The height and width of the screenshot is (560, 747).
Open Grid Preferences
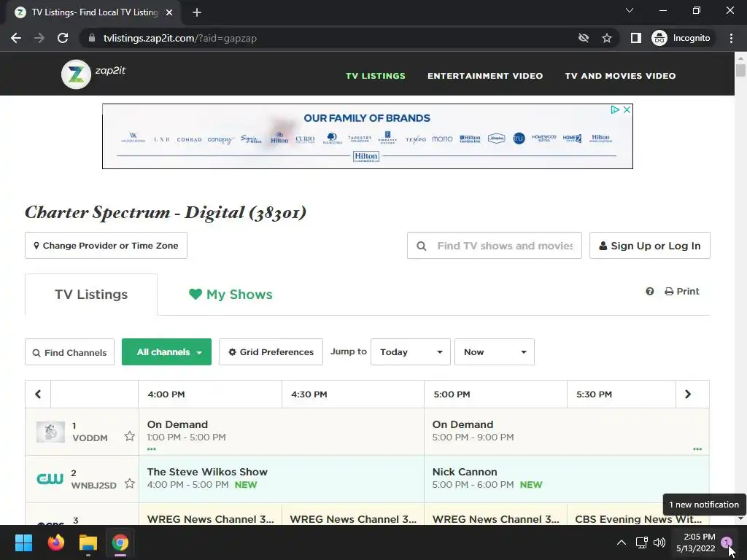[x=271, y=352]
